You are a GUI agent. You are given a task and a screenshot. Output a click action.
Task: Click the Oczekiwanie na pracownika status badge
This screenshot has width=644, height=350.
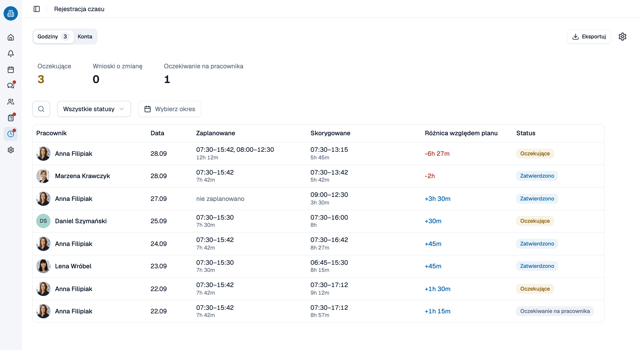[555, 311]
